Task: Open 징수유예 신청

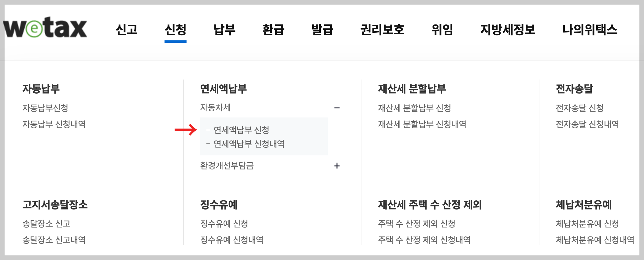Action: [x=224, y=224]
